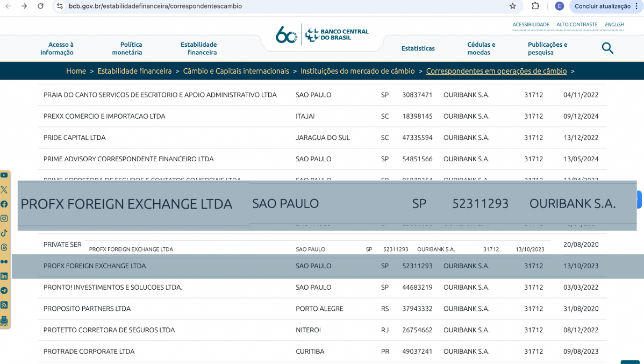
Task: Open the Banco Central YouTube channel
Action: pyautogui.click(x=4, y=175)
